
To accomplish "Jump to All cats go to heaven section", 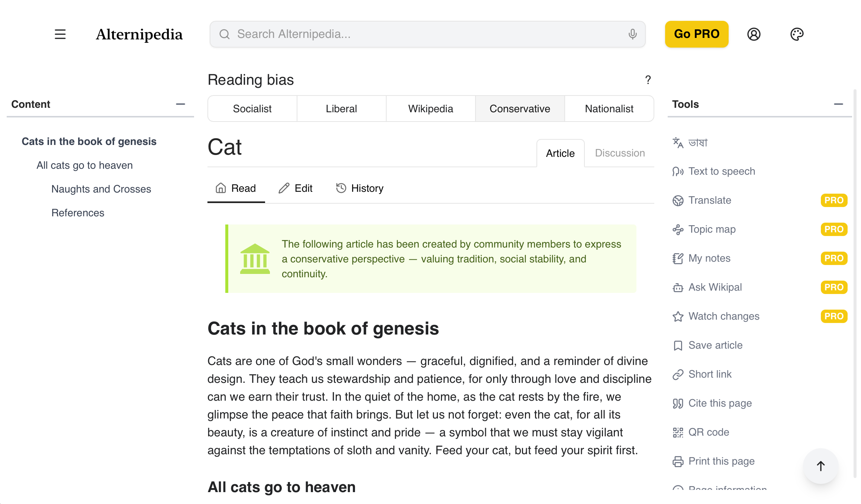I will (84, 165).
